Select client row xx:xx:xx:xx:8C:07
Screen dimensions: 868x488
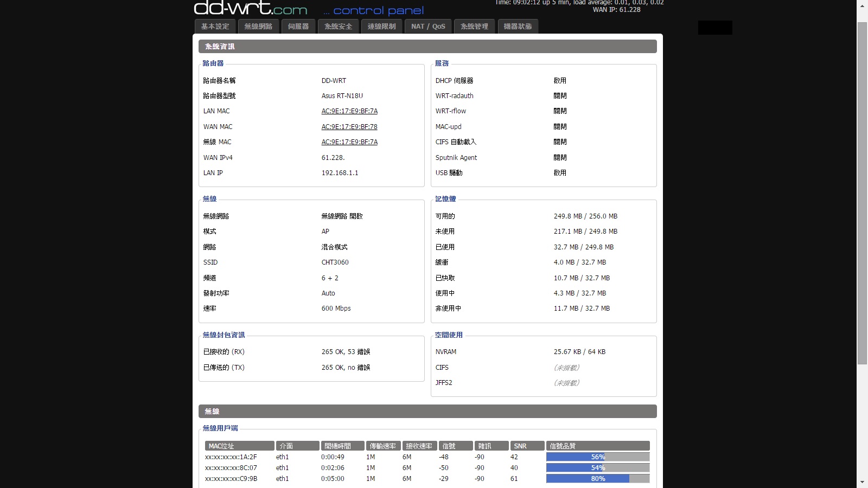point(427,468)
